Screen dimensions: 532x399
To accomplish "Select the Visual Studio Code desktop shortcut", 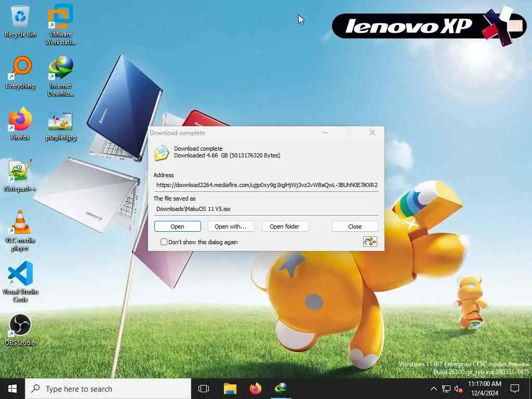I will [x=20, y=282].
